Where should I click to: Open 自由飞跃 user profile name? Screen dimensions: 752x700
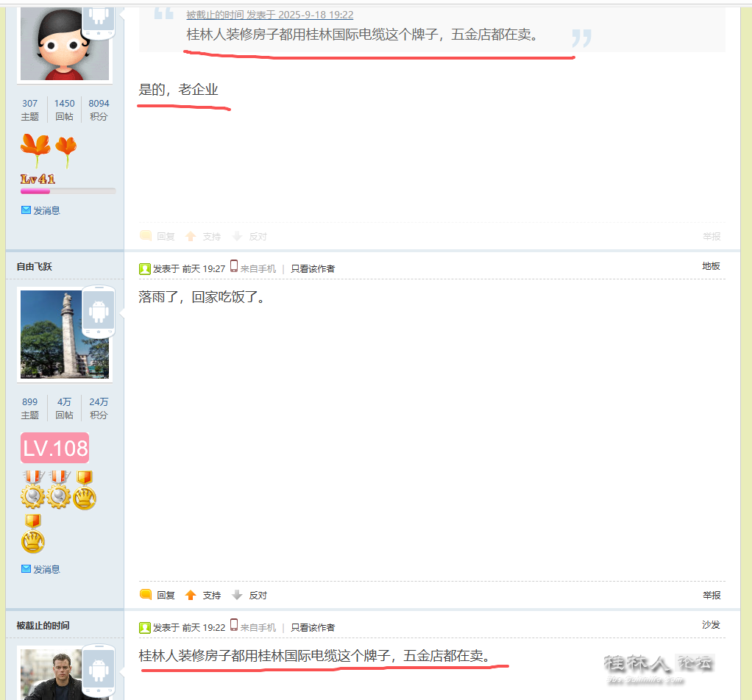tap(34, 266)
